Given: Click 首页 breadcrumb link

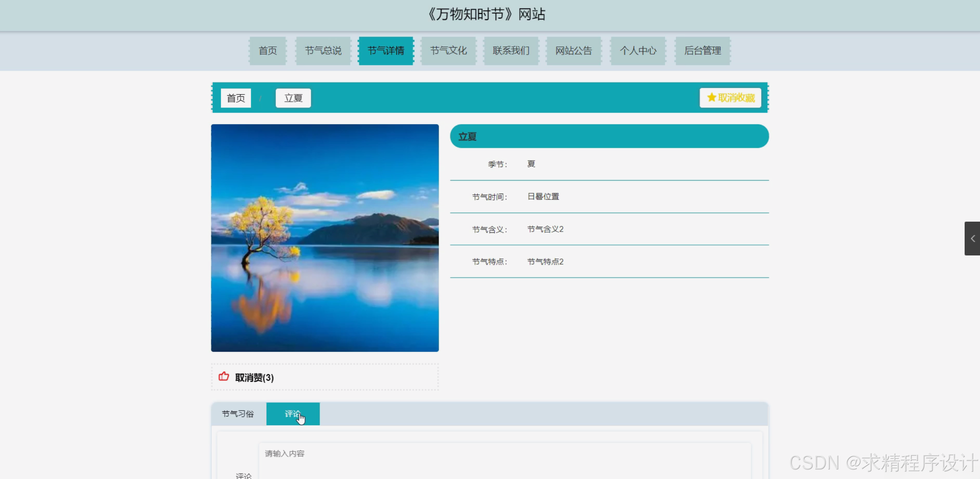Looking at the screenshot, I should click(x=235, y=98).
